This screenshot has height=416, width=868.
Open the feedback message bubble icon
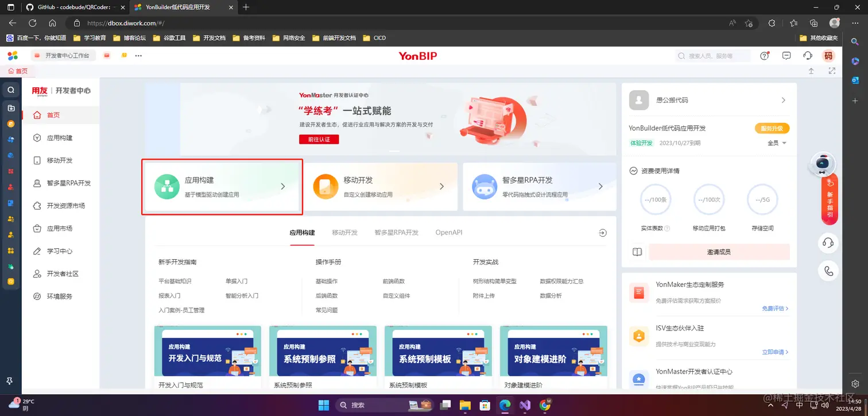[x=786, y=56]
